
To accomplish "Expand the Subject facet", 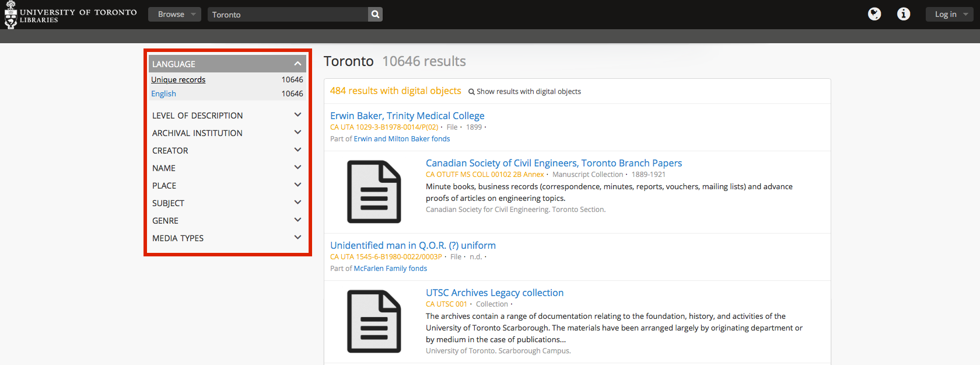I will point(228,203).
